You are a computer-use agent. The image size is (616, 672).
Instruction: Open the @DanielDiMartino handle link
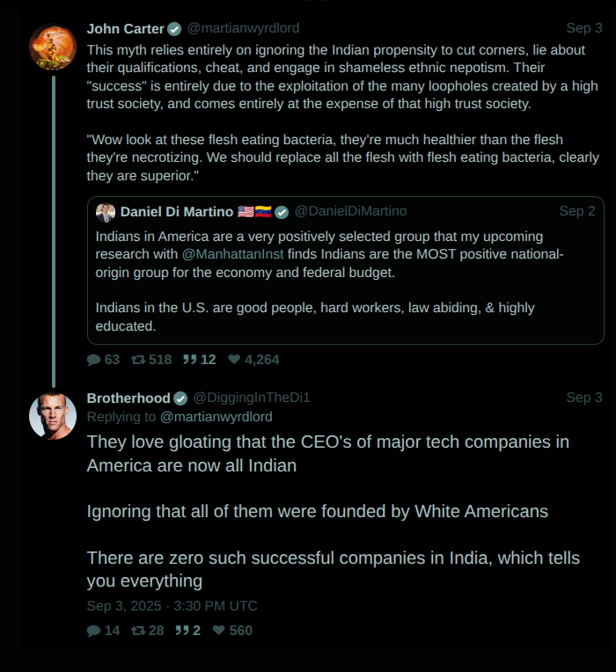(x=350, y=212)
